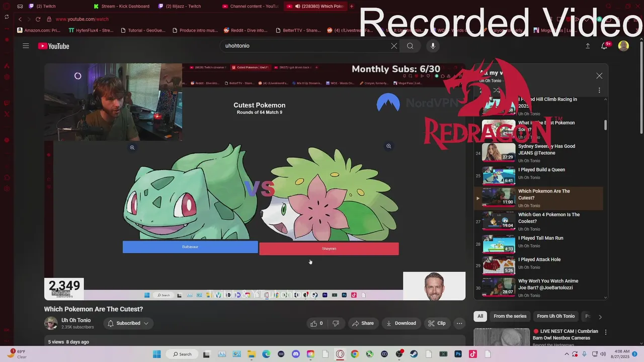This screenshot has height=362, width=644.
Task: Go to the YouTube home logo
Action: coord(53,46)
